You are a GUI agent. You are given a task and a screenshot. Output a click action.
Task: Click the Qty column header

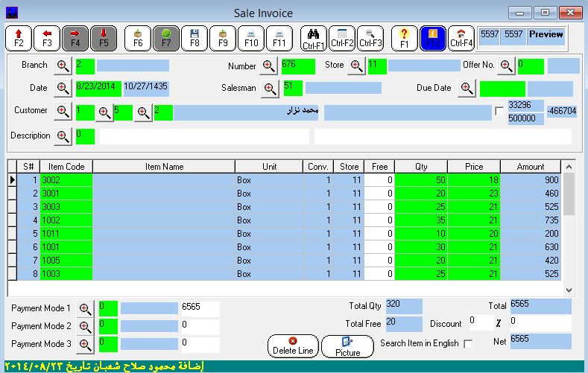pyautogui.click(x=420, y=167)
